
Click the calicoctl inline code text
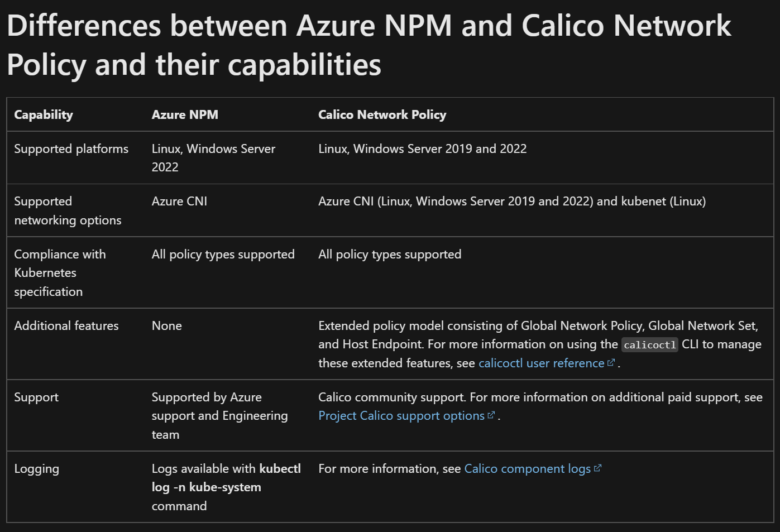650,345
